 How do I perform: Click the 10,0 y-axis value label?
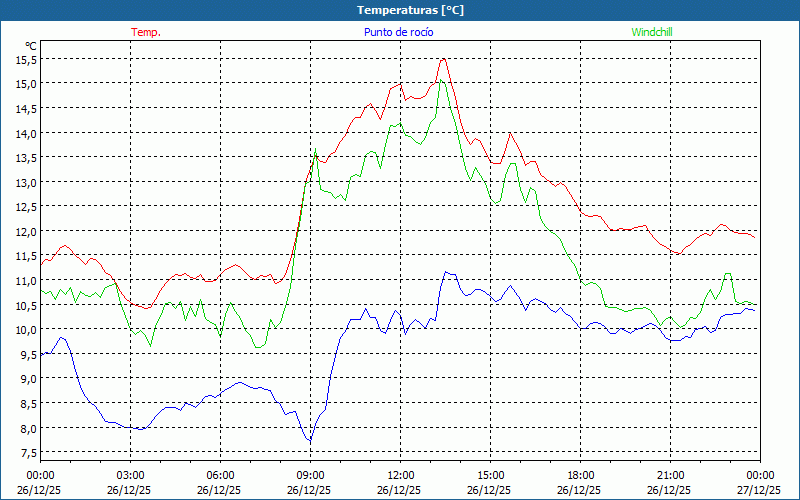point(26,330)
